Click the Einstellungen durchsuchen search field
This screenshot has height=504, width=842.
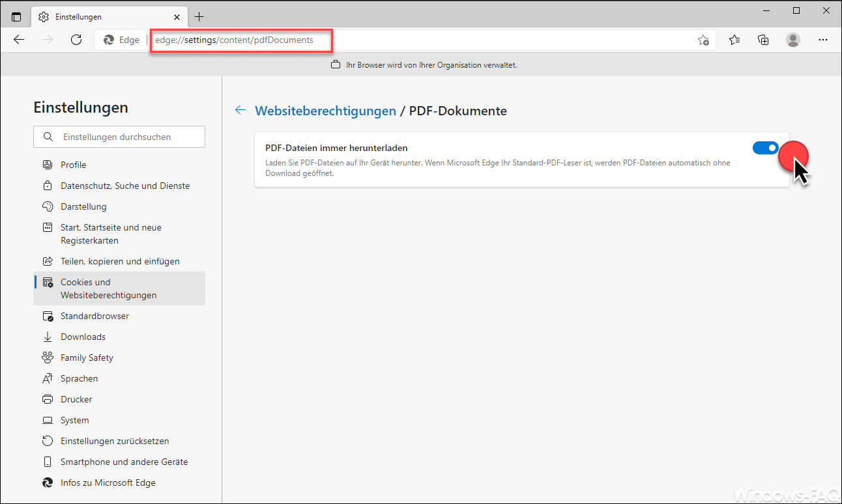119,137
